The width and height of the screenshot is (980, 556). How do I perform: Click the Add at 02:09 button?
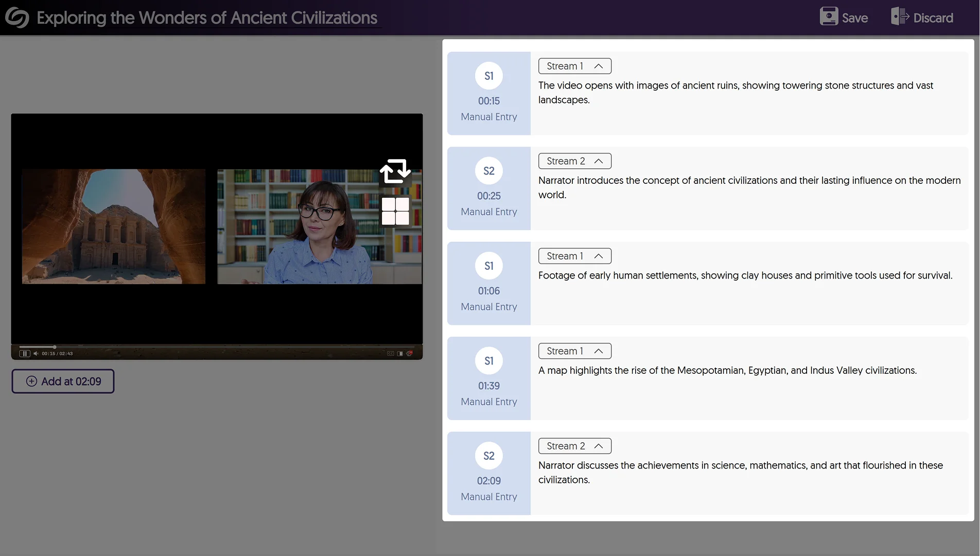tap(63, 381)
